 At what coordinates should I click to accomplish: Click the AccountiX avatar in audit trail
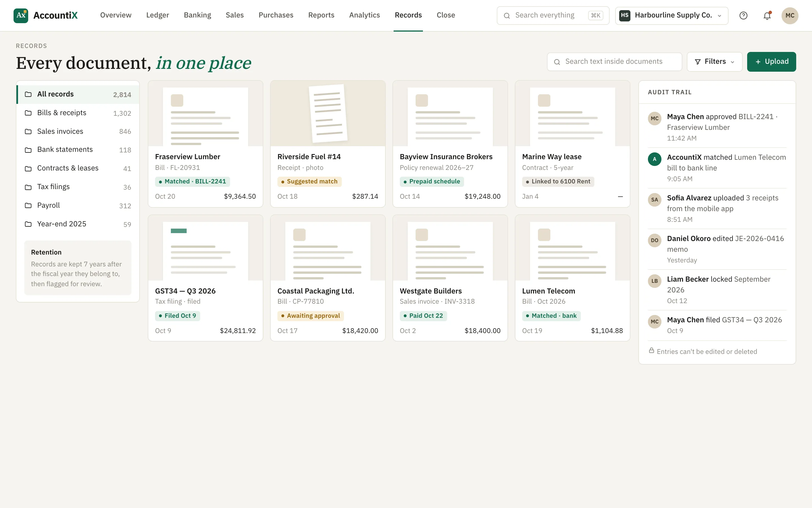click(654, 159)
